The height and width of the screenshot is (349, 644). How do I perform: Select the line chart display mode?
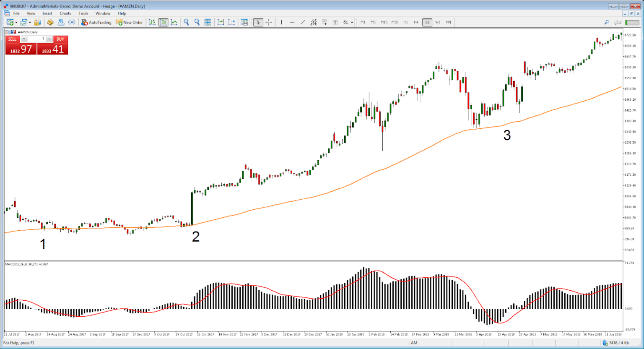pos(174,22)
